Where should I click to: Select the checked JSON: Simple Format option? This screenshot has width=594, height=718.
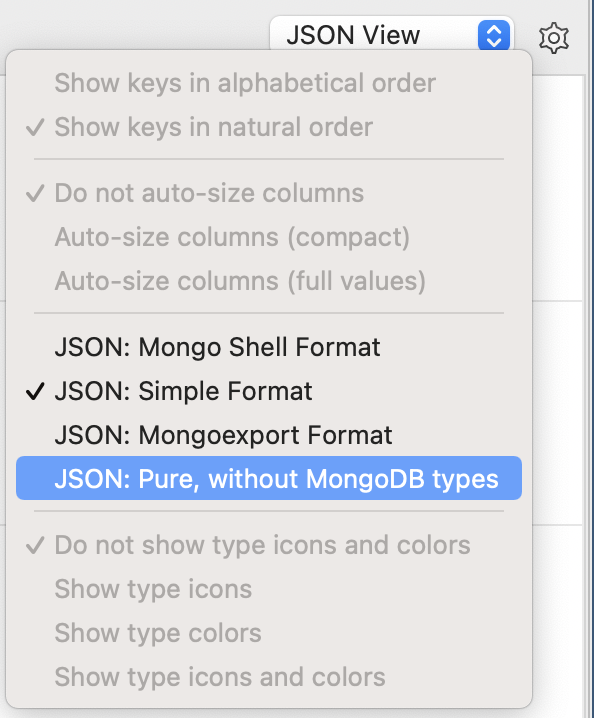(269, 391)
